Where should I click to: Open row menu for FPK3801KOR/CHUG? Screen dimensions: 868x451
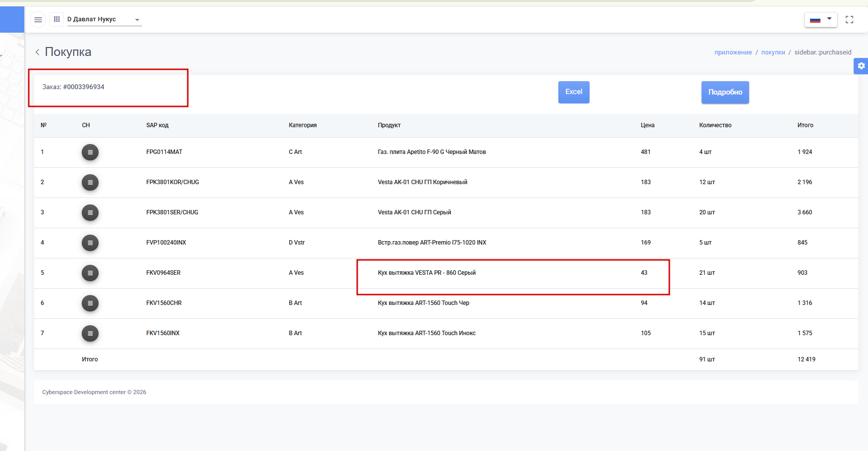tap(90, 182)
